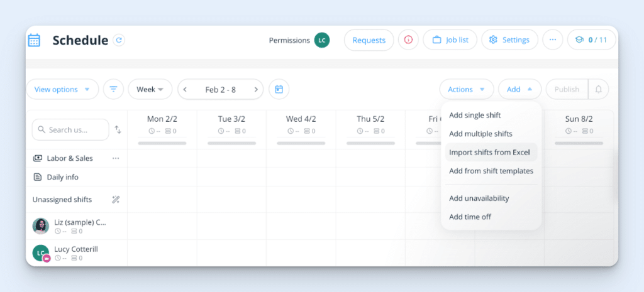This screenshot has height=292, width=644.
Task: Select Import shifts from Excel
Action: pyautogui.click(x=491, y=152)
